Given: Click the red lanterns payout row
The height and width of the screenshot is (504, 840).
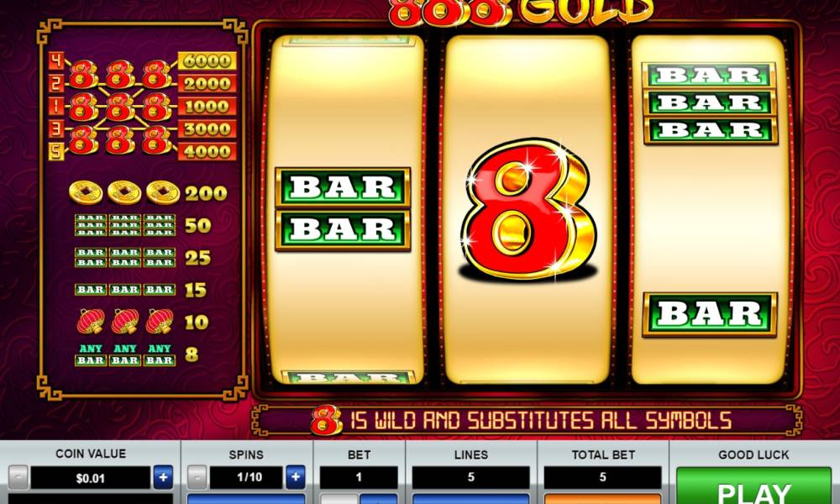Looking at the screenshot, I should [x=143, y=322].
